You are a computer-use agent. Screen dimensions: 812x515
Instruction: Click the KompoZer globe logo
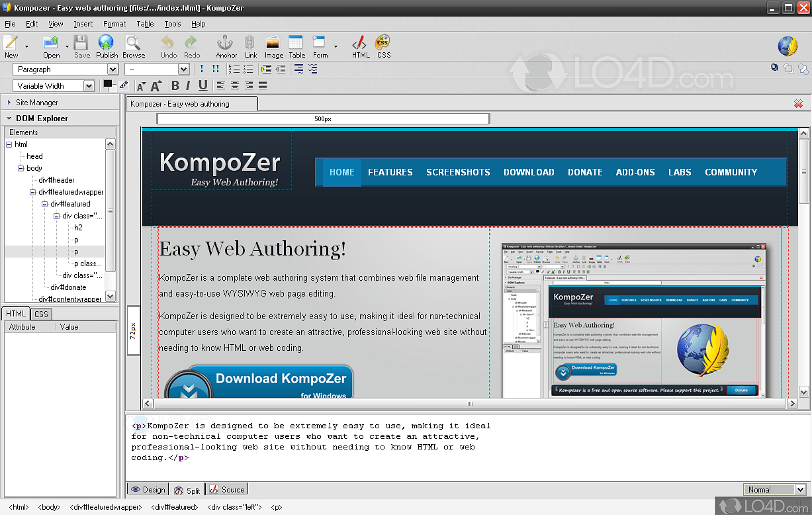788,46
